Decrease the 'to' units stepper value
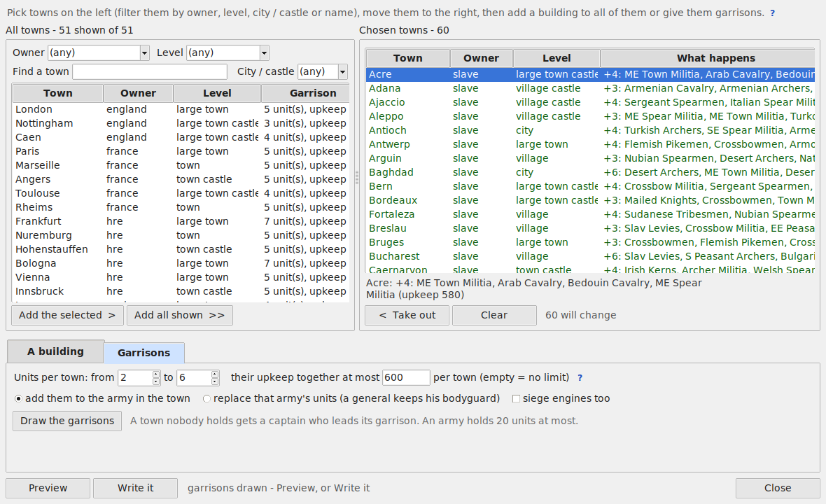 pos(215,381)
